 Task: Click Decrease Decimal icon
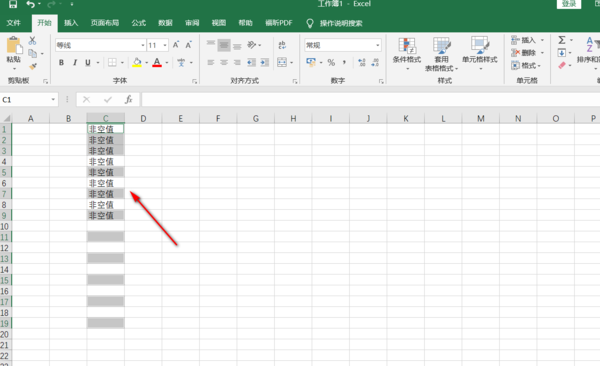[x=375, y=62]
